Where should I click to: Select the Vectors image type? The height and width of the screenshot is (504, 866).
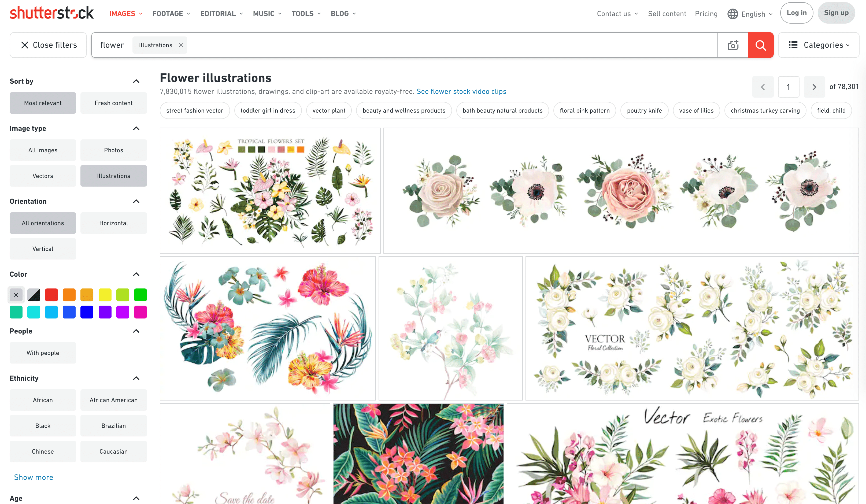click(x=43, y=176)
